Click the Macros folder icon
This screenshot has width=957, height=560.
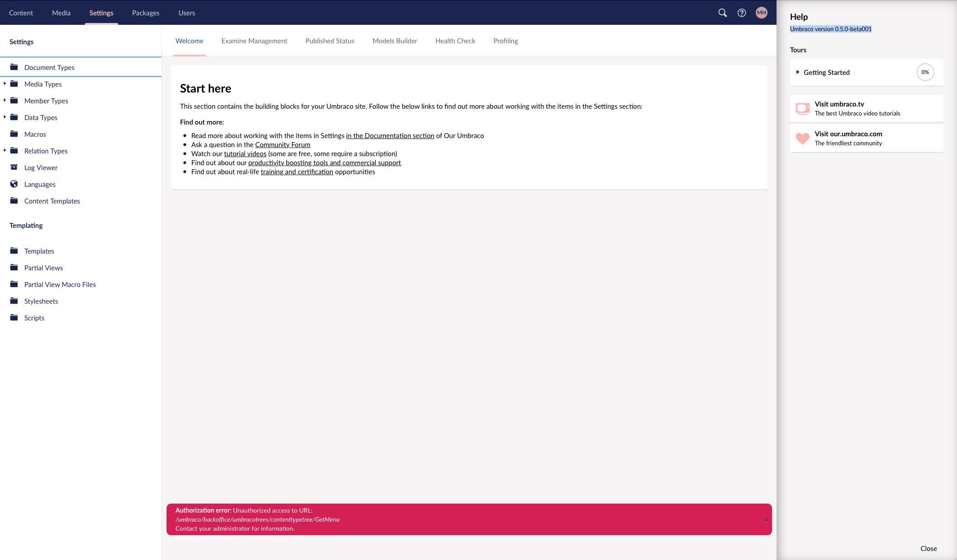(14, 134)
